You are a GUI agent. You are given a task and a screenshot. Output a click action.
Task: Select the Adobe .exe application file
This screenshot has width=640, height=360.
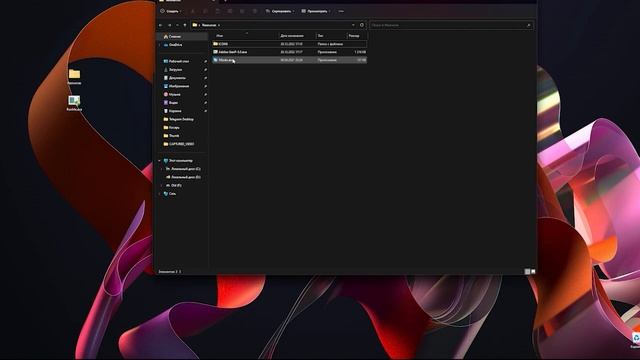tap(289, 52)
